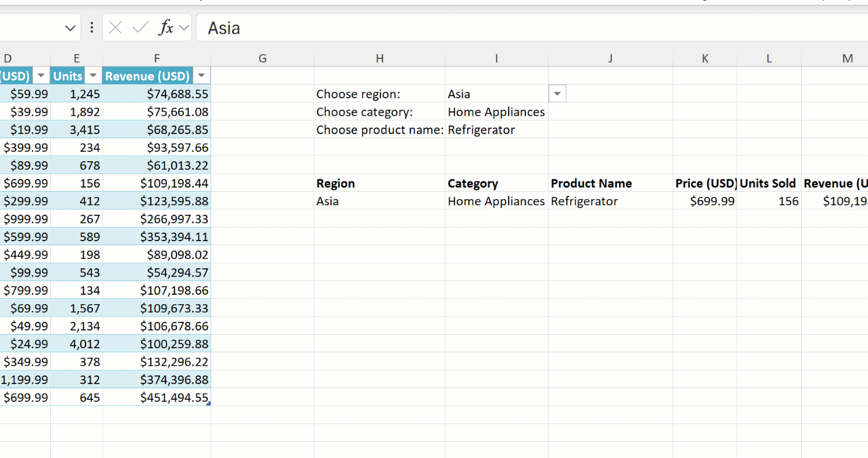Click the Enter checkmark icon in formula bar
Image resolution: width=868 pixels, height=458 pixels.
(140, 28)
